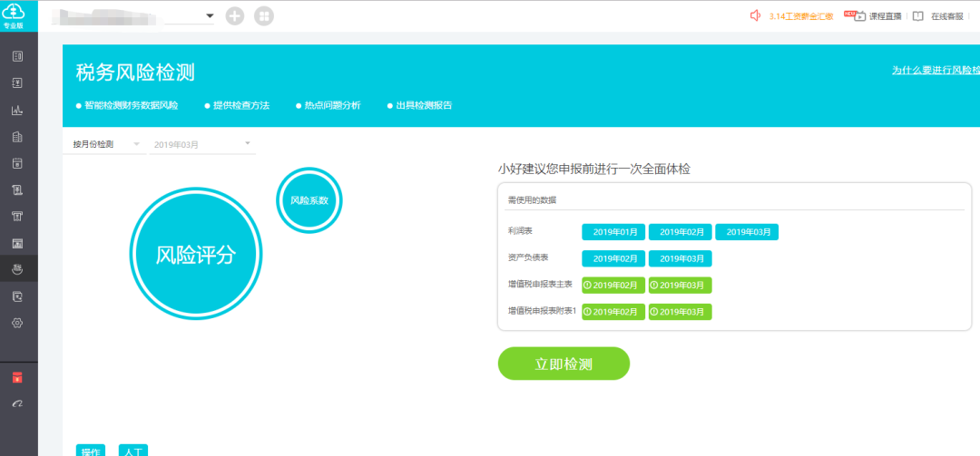The width and height of the screenshot is (980, 456).
Task: Click the 风险系数 circle
Action: 309,200
